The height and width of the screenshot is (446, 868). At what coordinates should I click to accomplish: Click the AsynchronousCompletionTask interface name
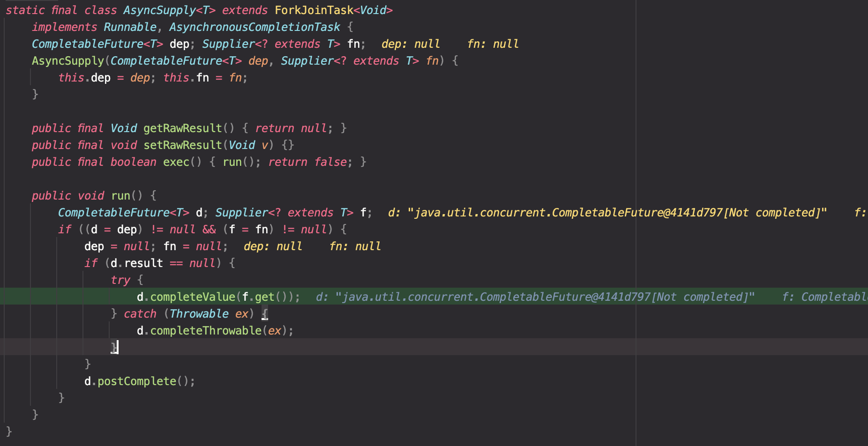[x=254, y=27]
